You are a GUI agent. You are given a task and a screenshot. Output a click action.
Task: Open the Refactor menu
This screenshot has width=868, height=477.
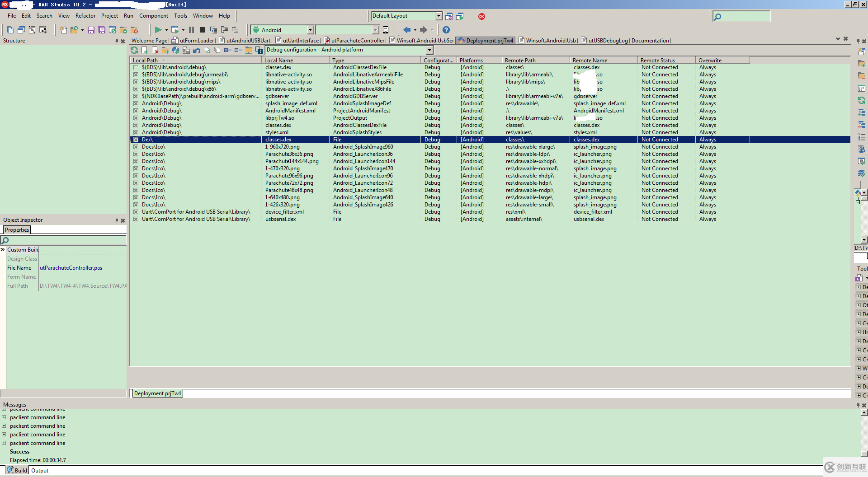click(x=85, y=16)
